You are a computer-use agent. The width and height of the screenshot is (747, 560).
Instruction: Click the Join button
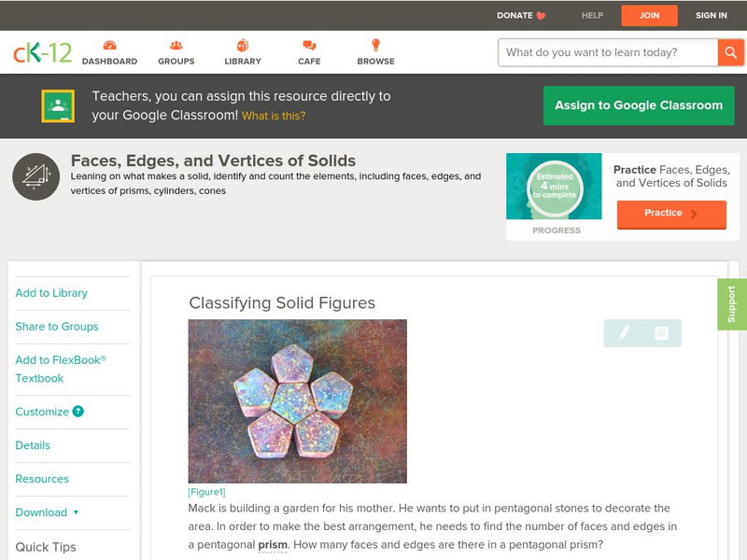coord(649,15)
